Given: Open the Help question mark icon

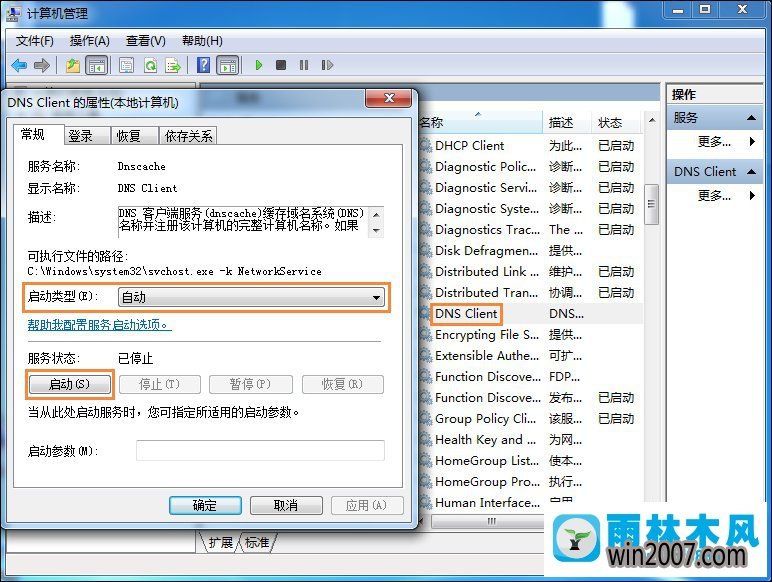Looking at the screenshot, I should [203, 65].
